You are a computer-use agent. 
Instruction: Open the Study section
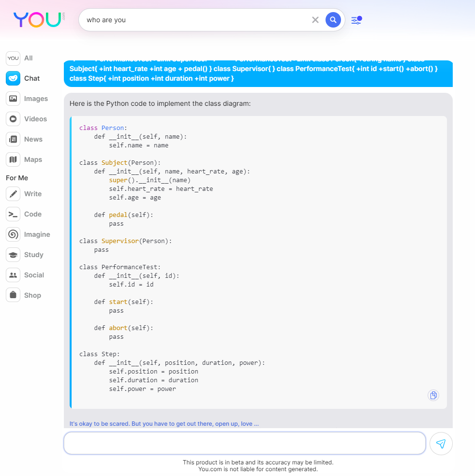[25, 255]
